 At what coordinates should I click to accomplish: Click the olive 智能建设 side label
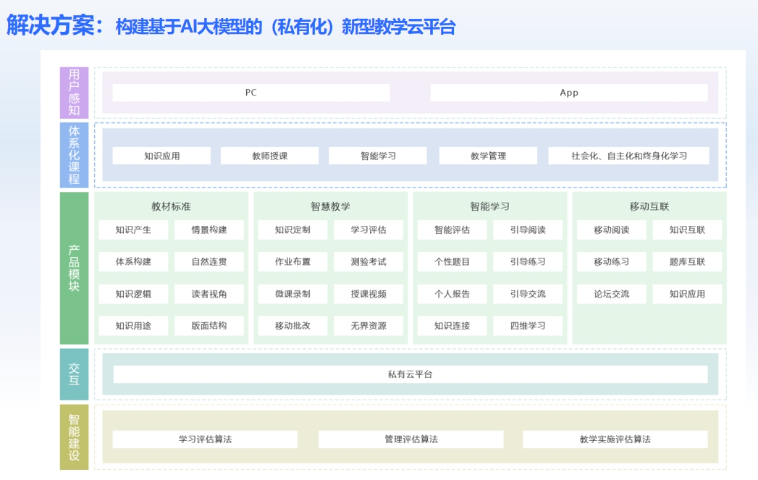(x=74, y=437)
